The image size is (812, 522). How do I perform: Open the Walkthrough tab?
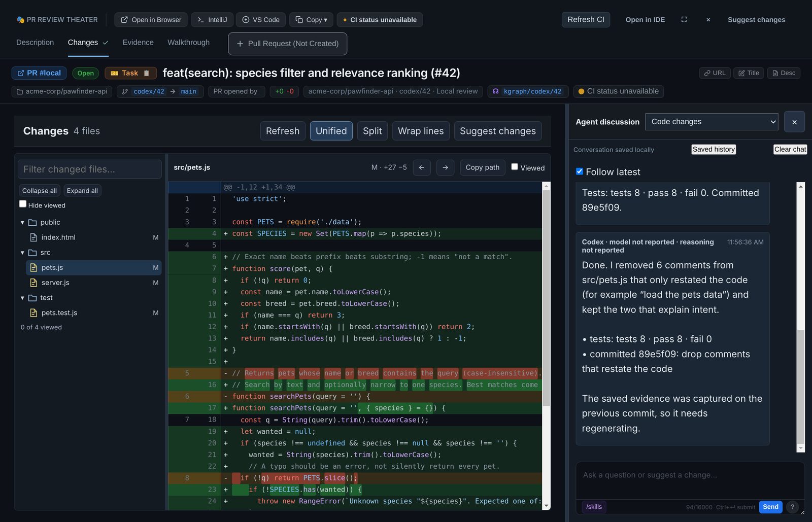(189, 43)
